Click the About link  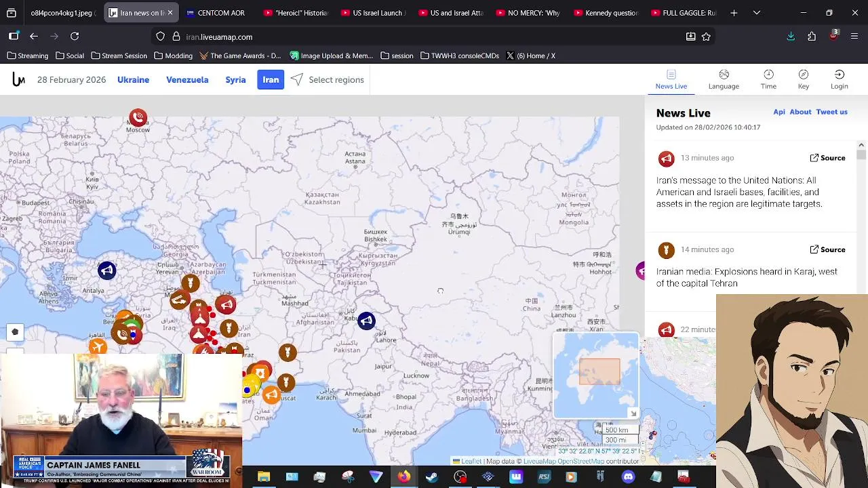800,112
